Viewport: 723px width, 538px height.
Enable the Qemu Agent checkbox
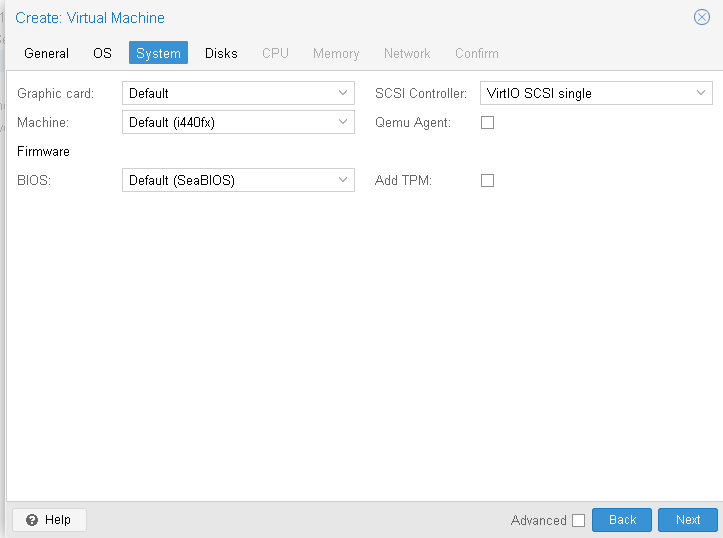487,123
